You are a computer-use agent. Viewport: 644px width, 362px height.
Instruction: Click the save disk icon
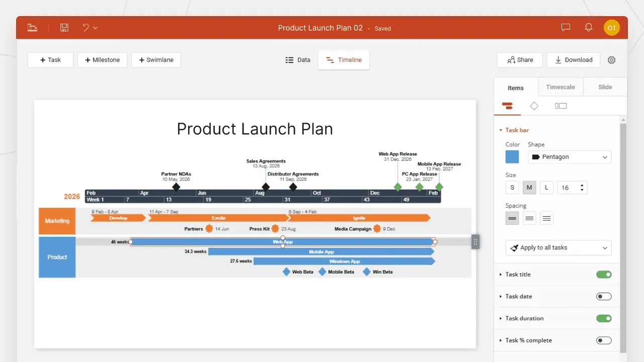(x=64, y=28)
